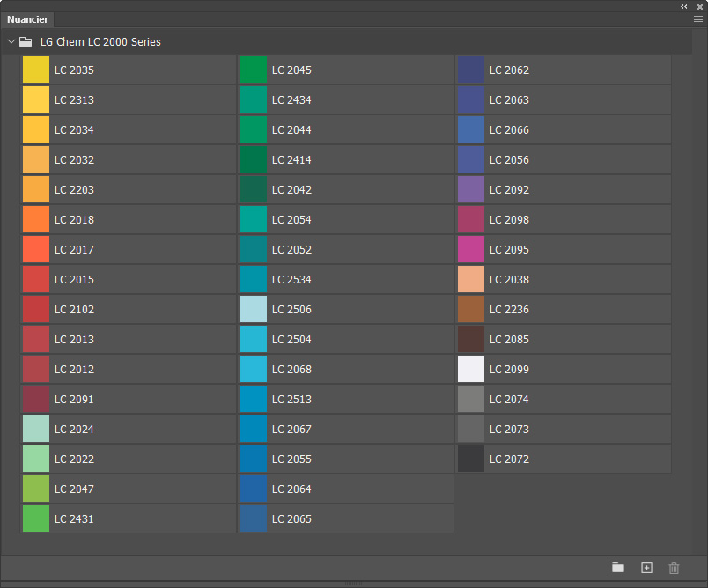This screenshot has width=708, height=588.
Task: Choose the LC 2042 swatch
Action: coord(254,189)
